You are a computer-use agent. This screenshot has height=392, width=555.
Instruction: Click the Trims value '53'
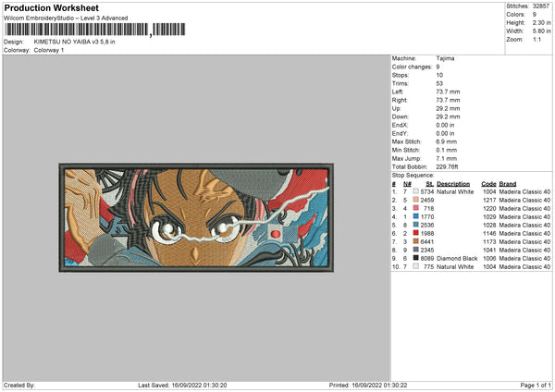[x=439, y=84]
